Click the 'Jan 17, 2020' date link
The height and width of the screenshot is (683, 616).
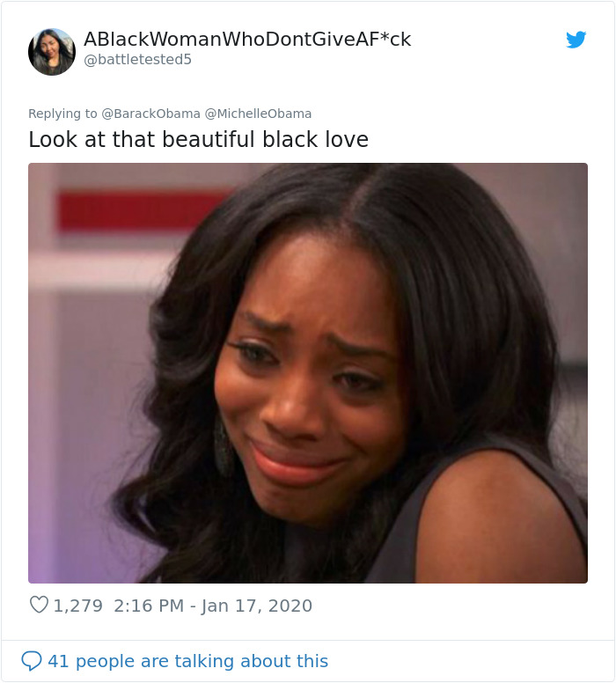(x=257, y=606)
